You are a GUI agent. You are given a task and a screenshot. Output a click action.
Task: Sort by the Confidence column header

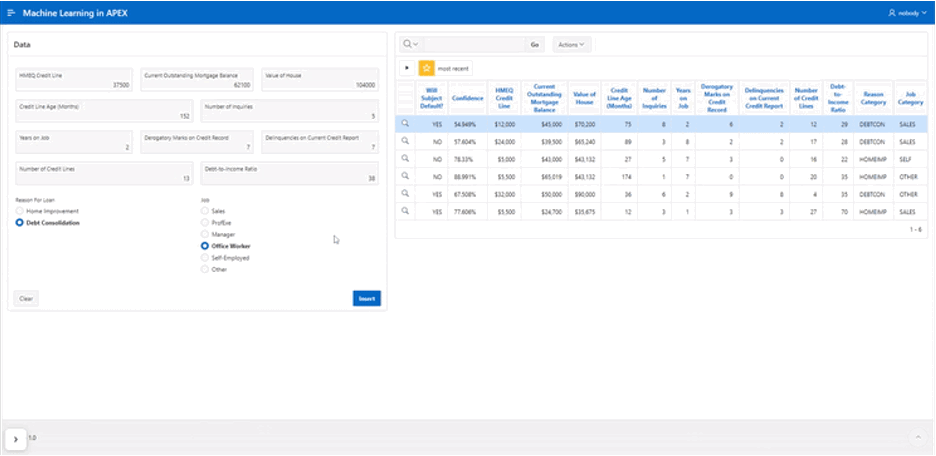click(467, 98)
